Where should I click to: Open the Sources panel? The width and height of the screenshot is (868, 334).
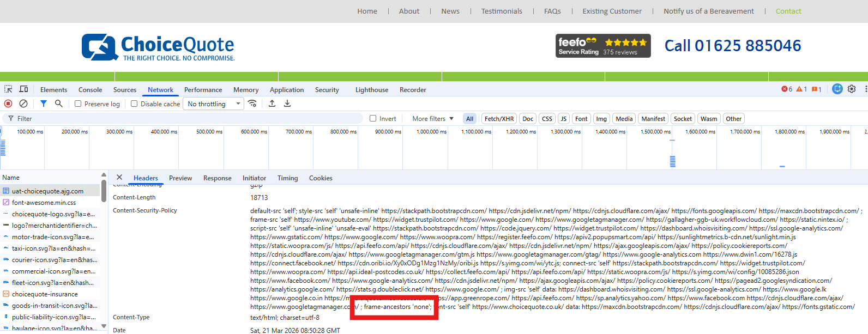tap(125, 90)
